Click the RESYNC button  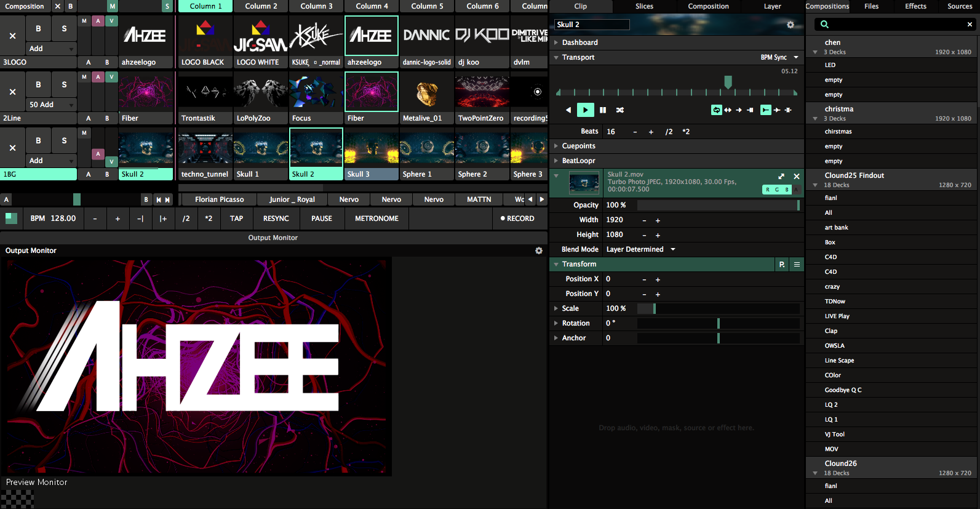point(276,218)
